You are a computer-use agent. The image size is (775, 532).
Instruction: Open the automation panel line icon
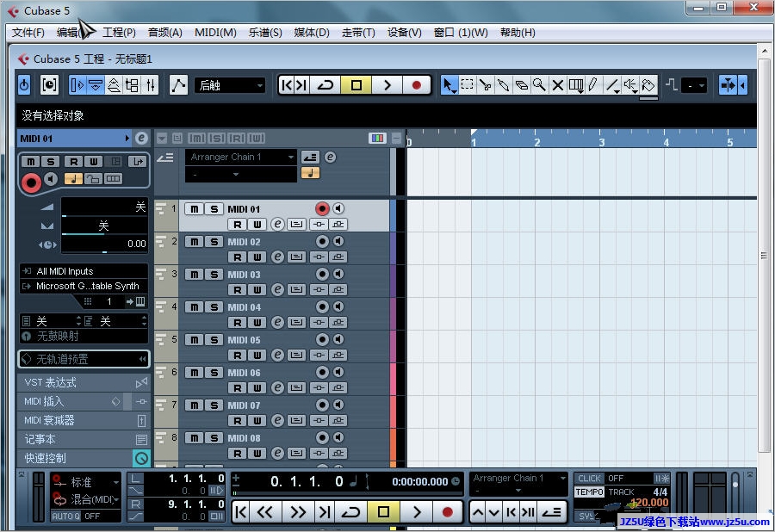[x=178, y=85]
